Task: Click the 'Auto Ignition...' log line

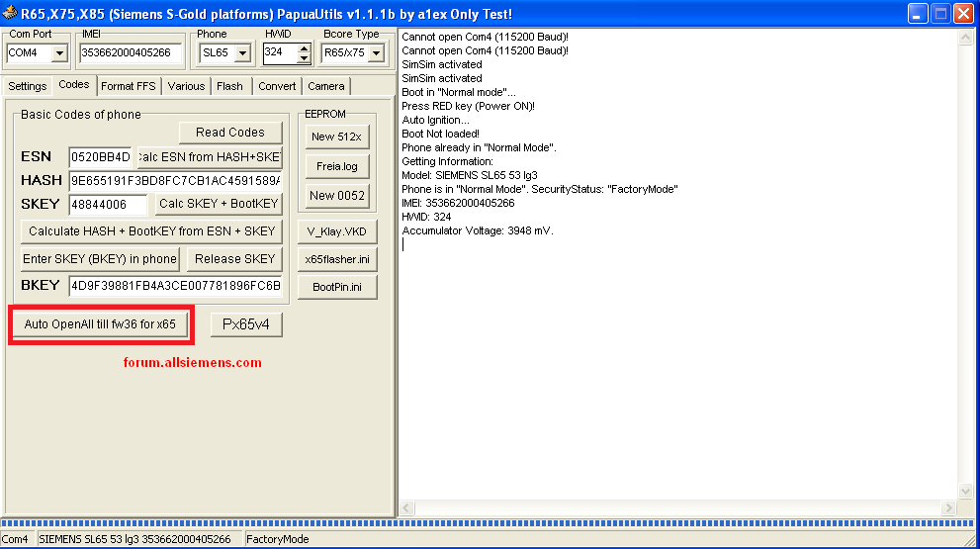Action: pos(436,120)
